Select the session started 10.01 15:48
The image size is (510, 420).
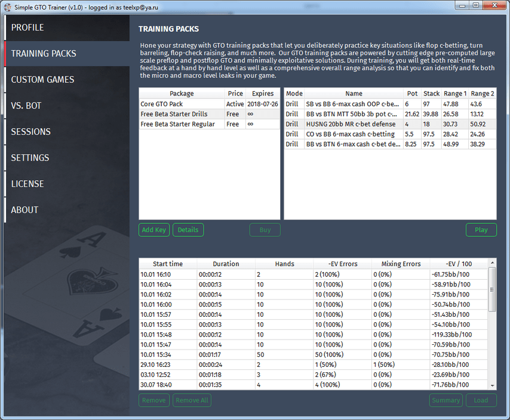pyautogui.click(x=314, y=335)
